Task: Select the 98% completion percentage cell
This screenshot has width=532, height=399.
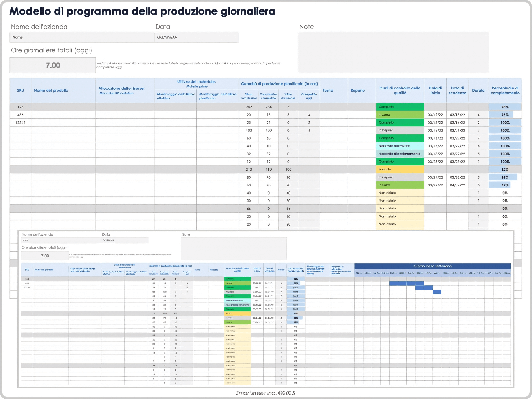Action: (505, 107)
